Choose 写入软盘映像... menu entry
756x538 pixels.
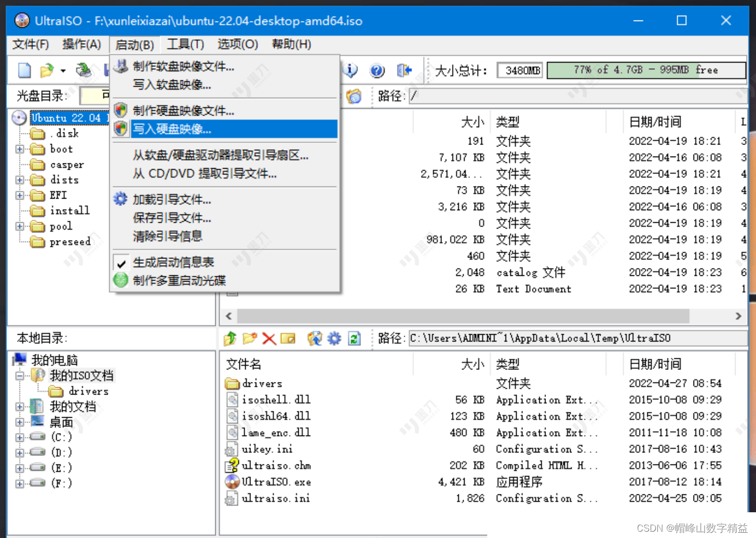[225, 85]
